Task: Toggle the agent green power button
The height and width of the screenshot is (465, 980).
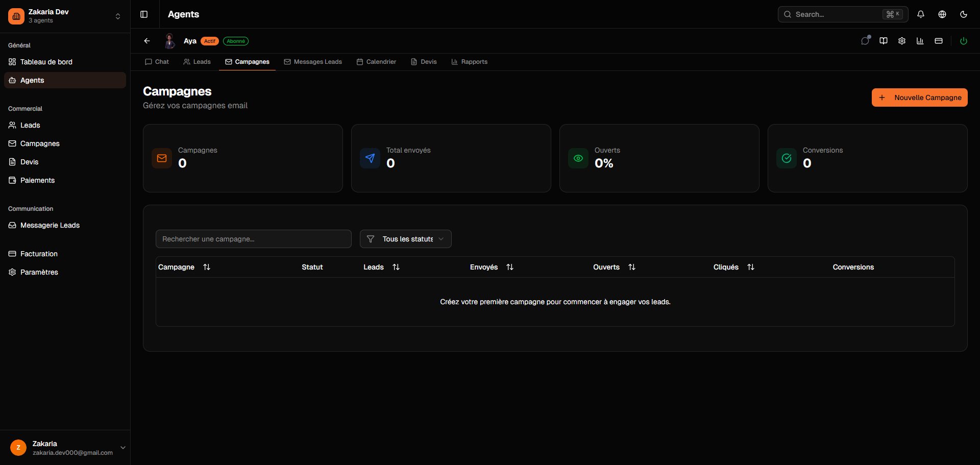Action: click(964, 41)
